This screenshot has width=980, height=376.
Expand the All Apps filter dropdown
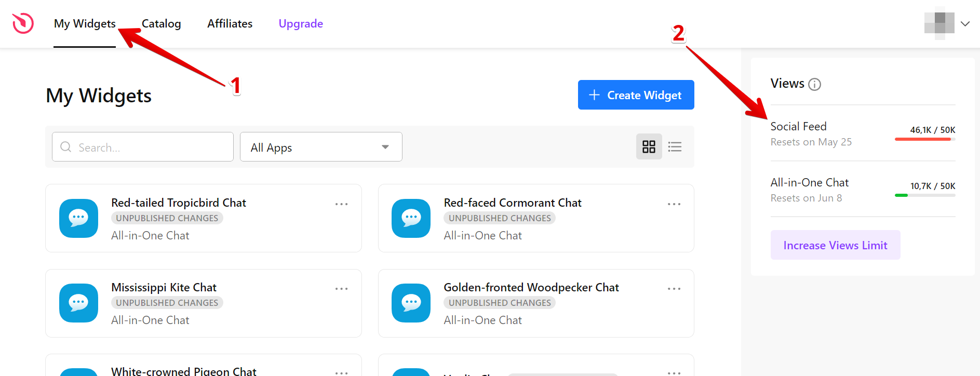[x=321, y=147]
